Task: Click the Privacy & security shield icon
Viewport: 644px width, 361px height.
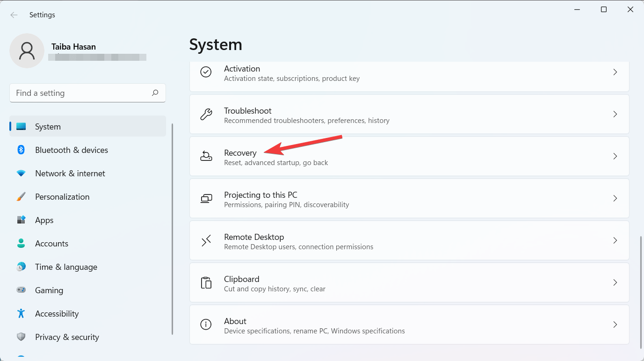Action: point(21,337)
